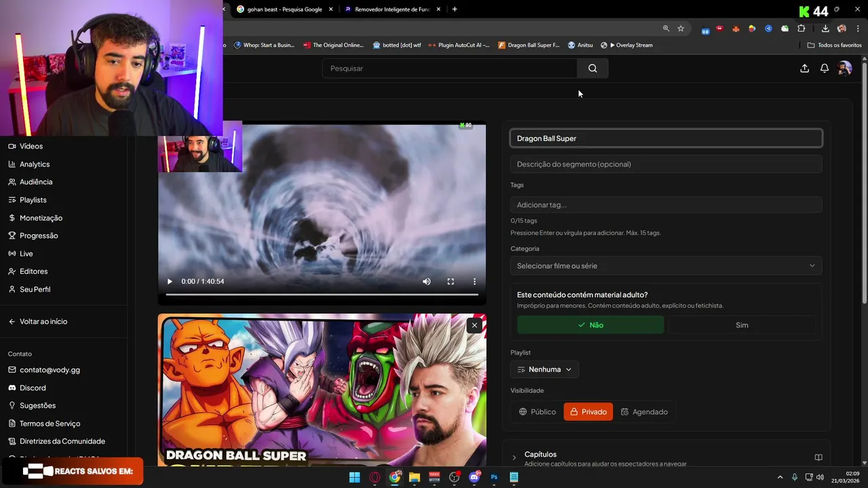Open Photoshop from the taskbar
The image size is (868, 488).
494,477
